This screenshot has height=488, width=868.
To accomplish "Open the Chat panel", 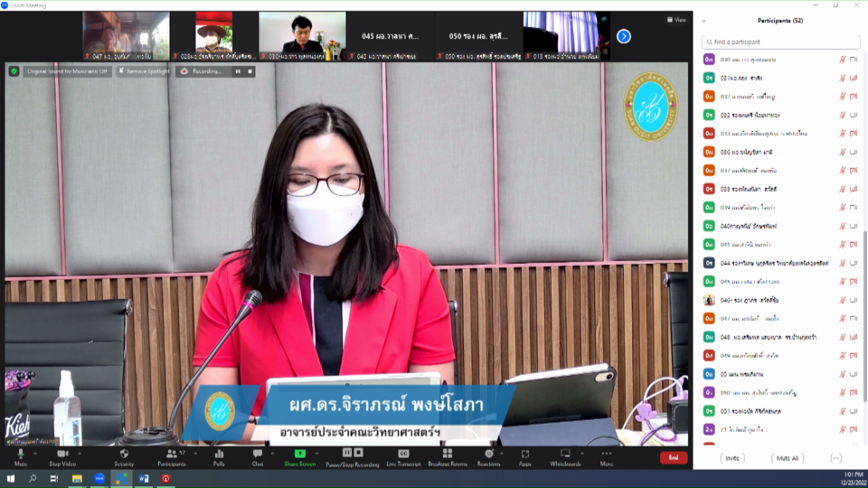I will coord(258,457).
